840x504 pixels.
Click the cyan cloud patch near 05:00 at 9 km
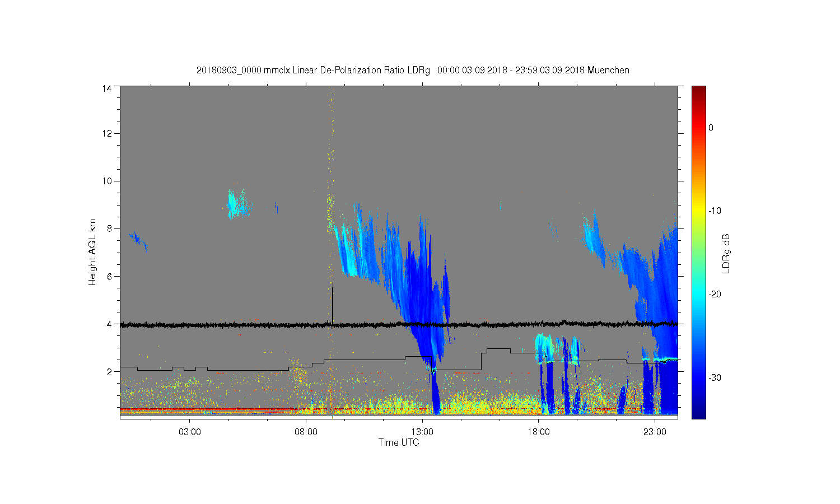tap(237, 204)
